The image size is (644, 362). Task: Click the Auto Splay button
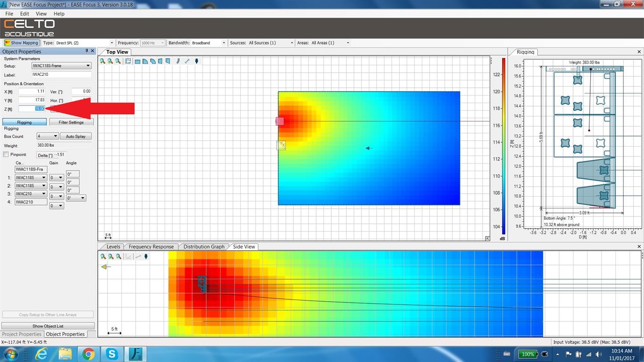(x=75, y=136)
